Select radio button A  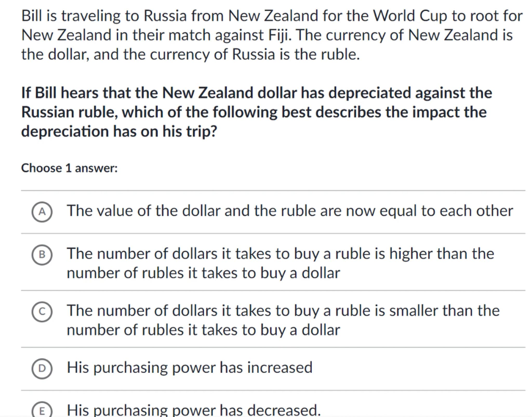[x=42, y=212]
